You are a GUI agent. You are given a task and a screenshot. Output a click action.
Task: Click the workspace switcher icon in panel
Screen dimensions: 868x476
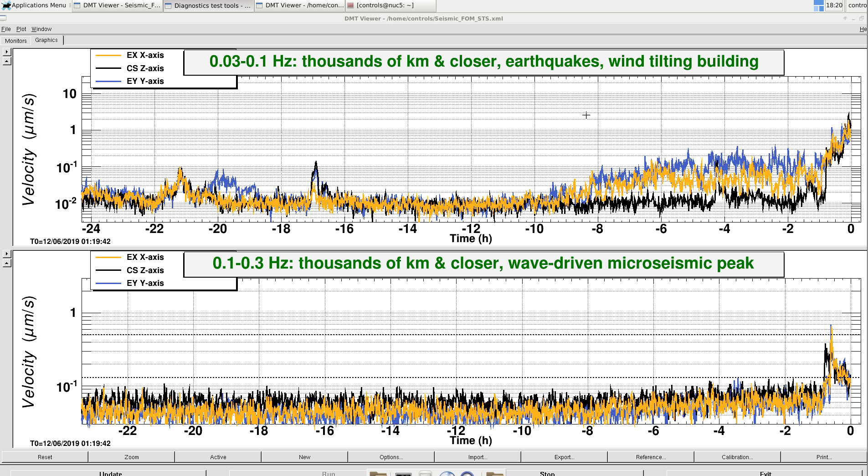818,5
